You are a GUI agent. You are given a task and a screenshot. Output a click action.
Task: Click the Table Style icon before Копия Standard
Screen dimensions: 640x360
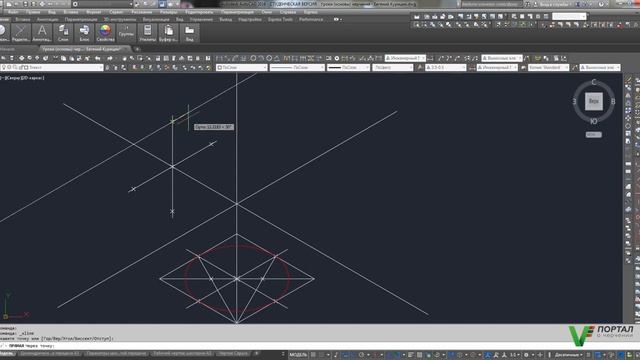pos(523,67)
